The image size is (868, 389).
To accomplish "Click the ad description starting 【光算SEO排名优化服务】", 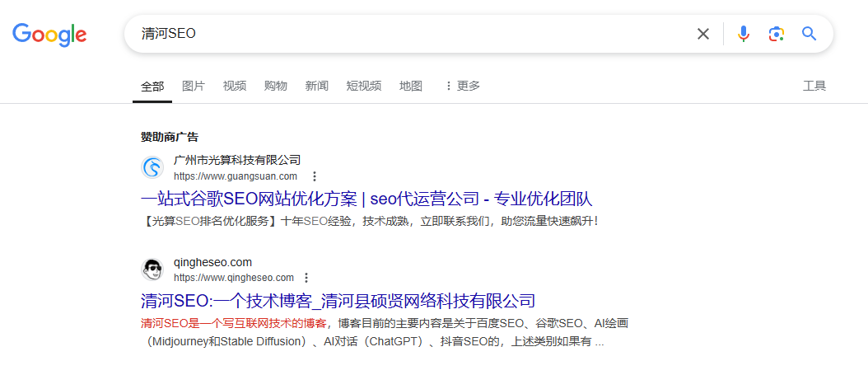I will (370, 222).
